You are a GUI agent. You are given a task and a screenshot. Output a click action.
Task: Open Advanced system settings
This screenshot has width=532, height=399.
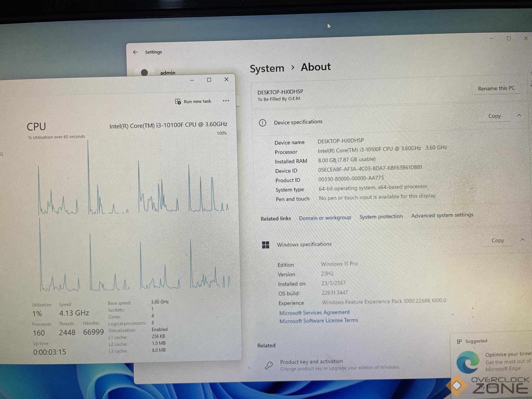[442, 215]
